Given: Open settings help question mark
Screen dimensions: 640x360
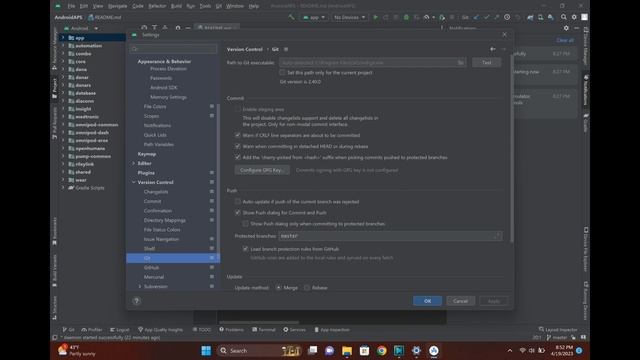Looking at the screenshot, I should [x=137, y=301].
